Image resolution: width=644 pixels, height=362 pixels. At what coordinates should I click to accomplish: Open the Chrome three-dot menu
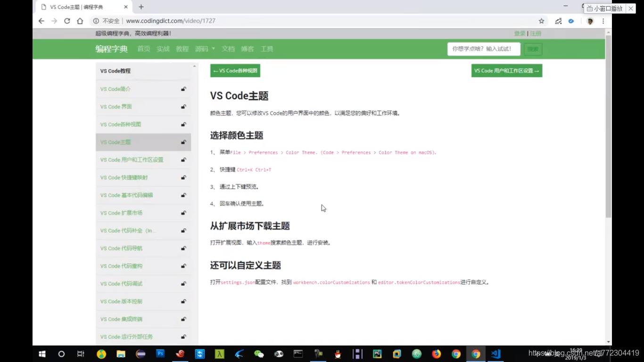(x=603, y=21)
